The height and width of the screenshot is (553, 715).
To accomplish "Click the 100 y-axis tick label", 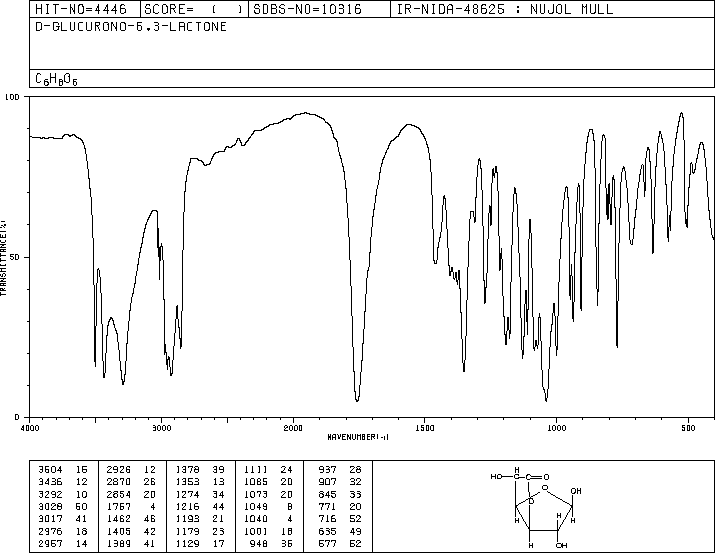I will pyautogui.click(x=12, y=97).
